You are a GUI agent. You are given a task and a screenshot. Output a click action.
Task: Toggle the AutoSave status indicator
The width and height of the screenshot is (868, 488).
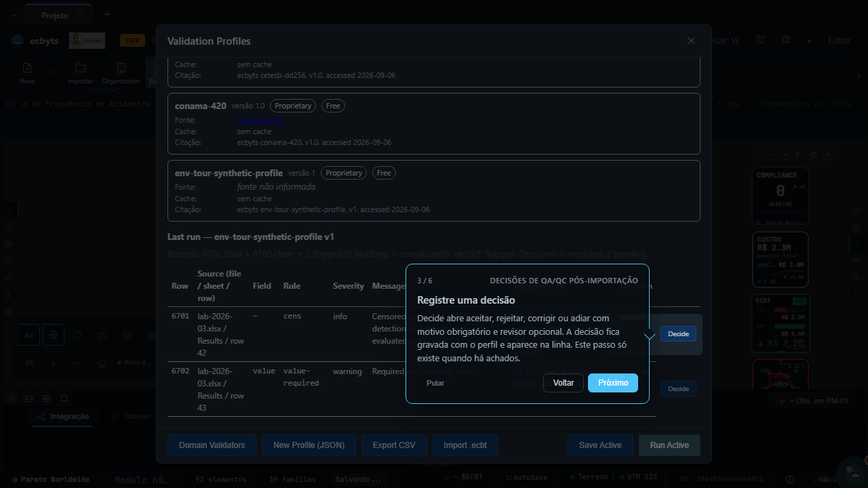[525, 477]
